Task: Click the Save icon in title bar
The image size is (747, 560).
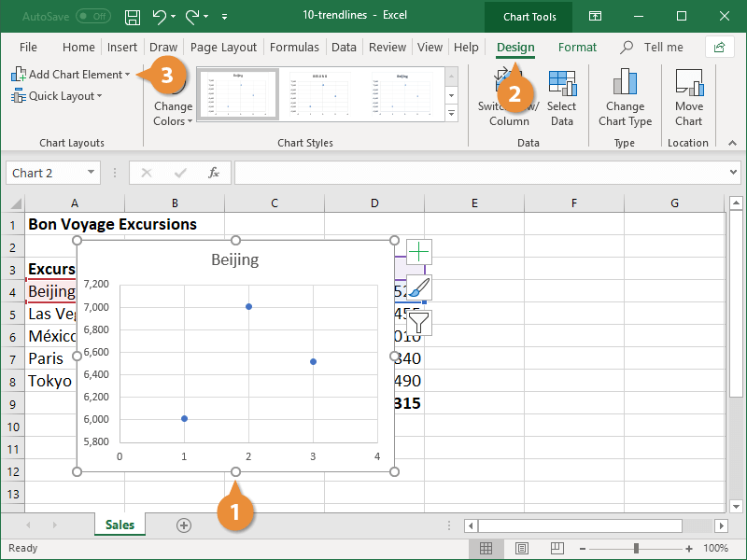Action: [133, 16]
